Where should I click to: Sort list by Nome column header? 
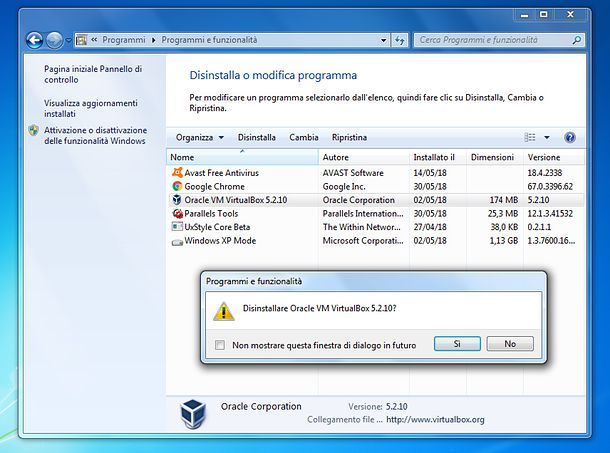[x=242, y=157]
